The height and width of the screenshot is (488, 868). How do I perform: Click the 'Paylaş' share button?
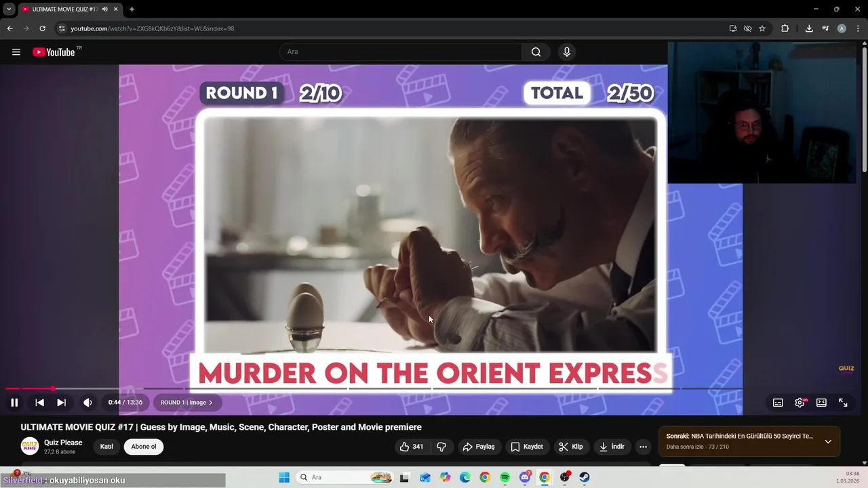coord(479,447)
